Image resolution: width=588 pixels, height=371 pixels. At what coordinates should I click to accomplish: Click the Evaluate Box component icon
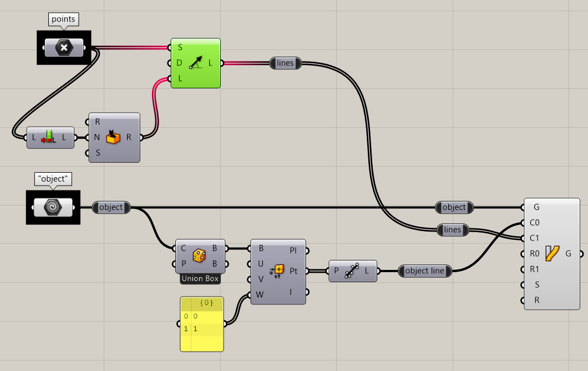pos(277,271)
